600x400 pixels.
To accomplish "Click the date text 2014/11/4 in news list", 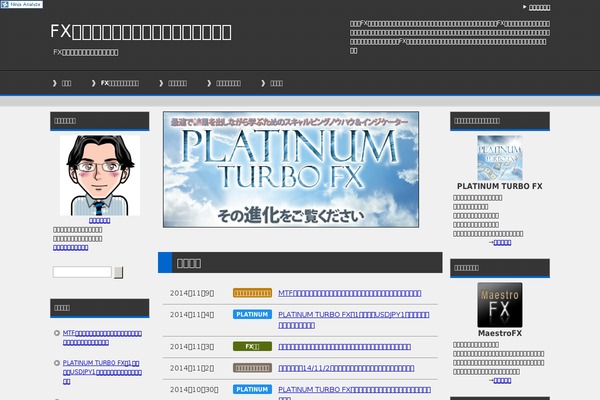I will (192, 315).
